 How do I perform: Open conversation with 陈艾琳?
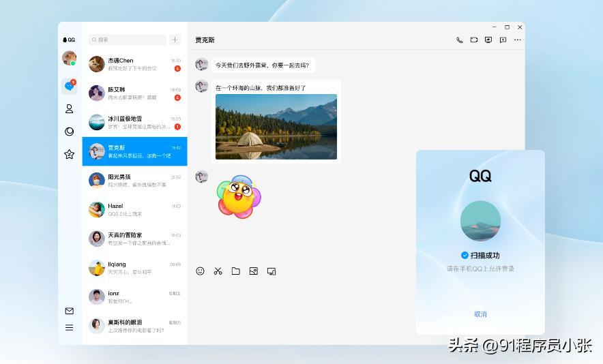click(x=134, y=93)
